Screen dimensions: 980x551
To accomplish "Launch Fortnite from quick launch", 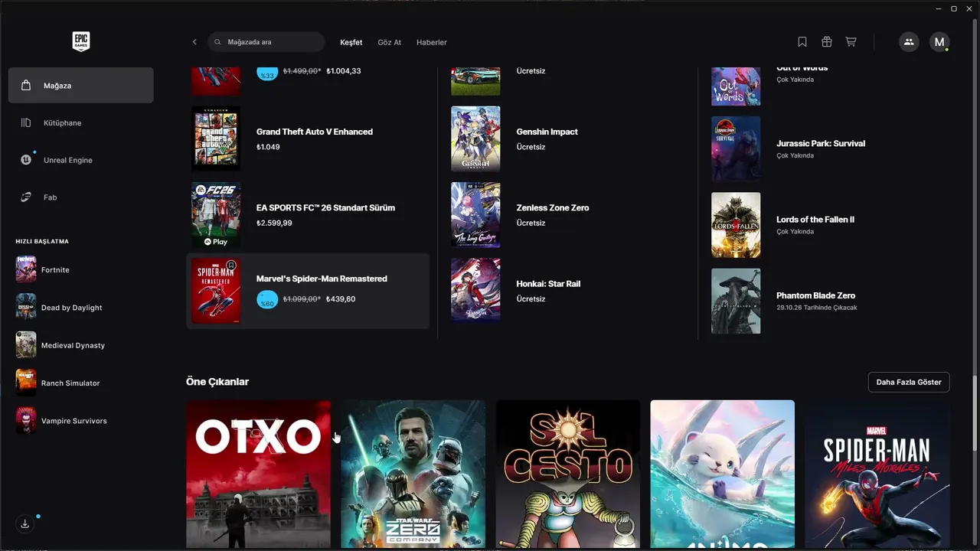I will click(80, 269).
